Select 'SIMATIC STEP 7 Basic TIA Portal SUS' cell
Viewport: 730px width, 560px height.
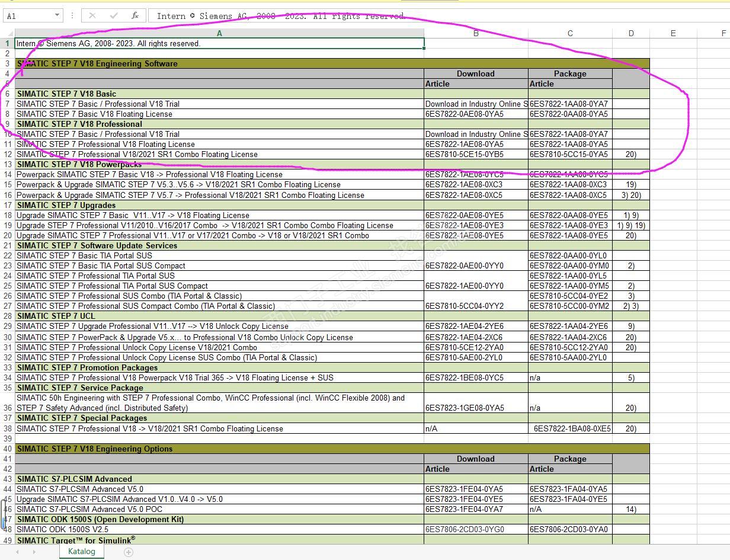point(219,255)
